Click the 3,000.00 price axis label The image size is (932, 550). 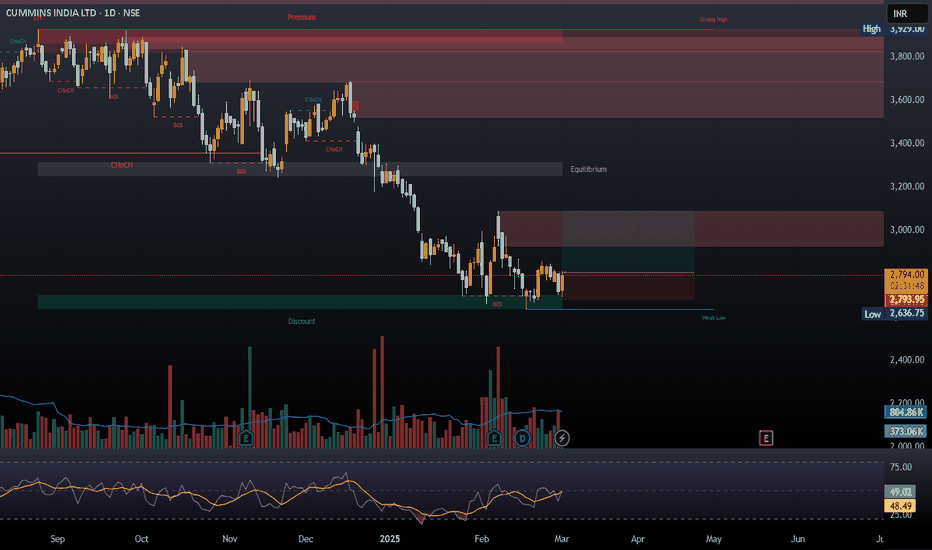pyautogui.click(x=907, y=230)
